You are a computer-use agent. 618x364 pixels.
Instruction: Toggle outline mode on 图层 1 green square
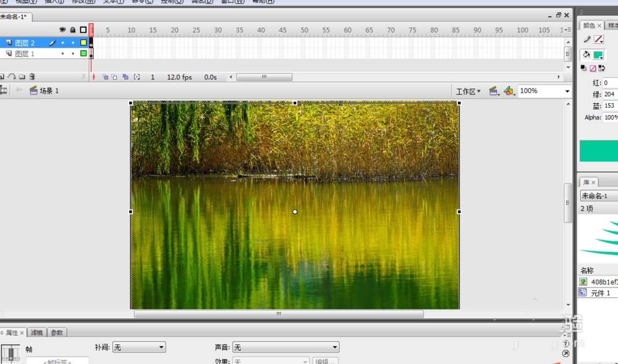83,53
